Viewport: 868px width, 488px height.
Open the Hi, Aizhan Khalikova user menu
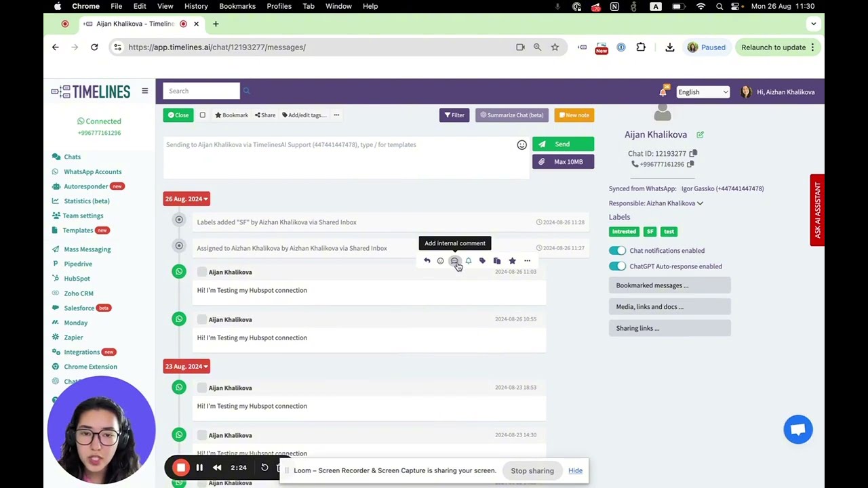tap(778, 92)
